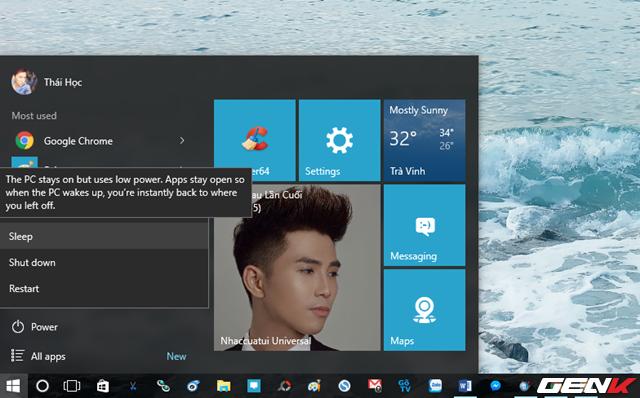The image size is (640, 398).
Task: Open the Messenger icon in the taskbar
Action: click(x=496, y=386)
